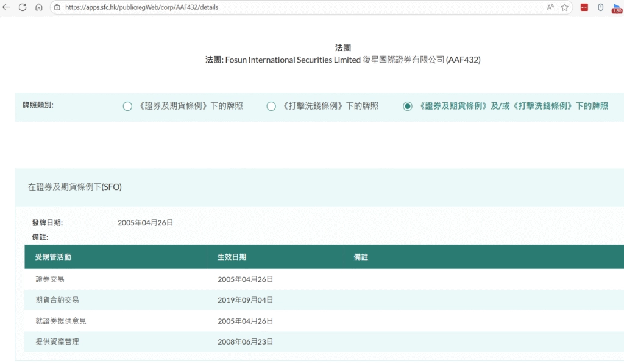Viewport: 624px width, 364px height.
Task: Click the browser back arrow
Action: pyautogui.click(x=7, y=7)
